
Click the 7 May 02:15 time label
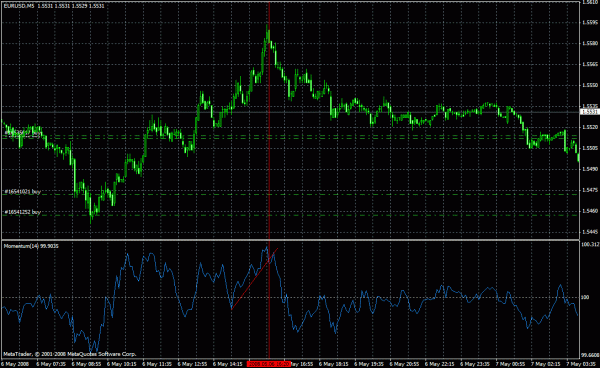coord(546,364)
